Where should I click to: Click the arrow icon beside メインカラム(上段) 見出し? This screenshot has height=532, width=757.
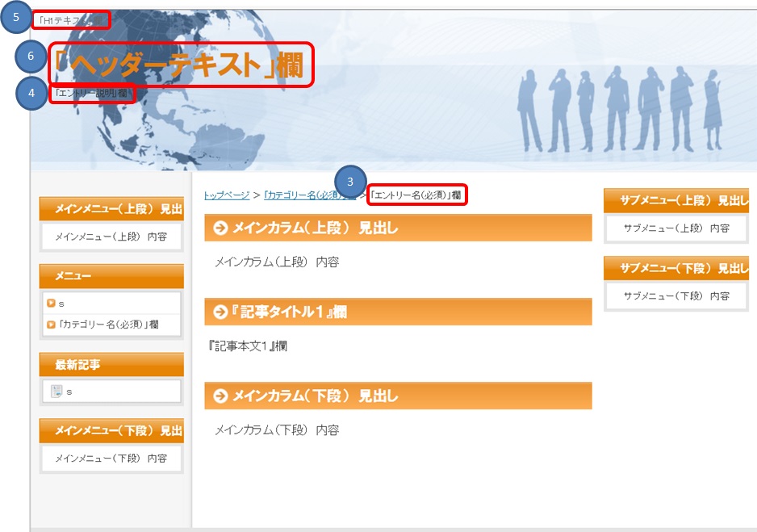[220, 228]
